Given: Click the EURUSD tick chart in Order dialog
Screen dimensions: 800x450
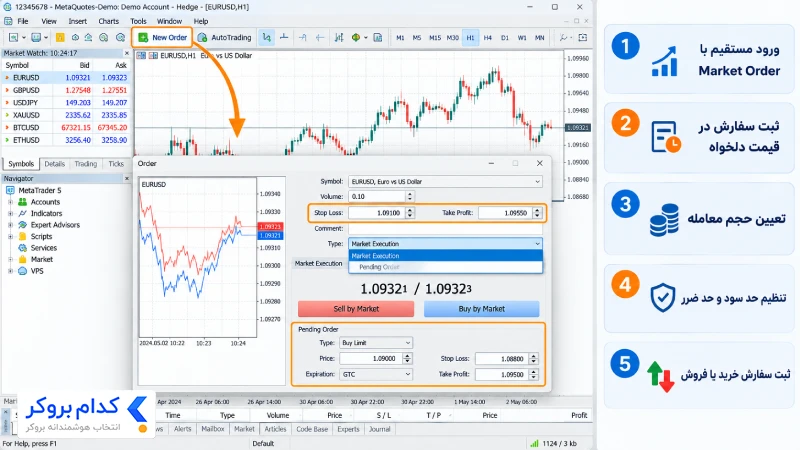Looking at the screenshot, I should 198,258.
